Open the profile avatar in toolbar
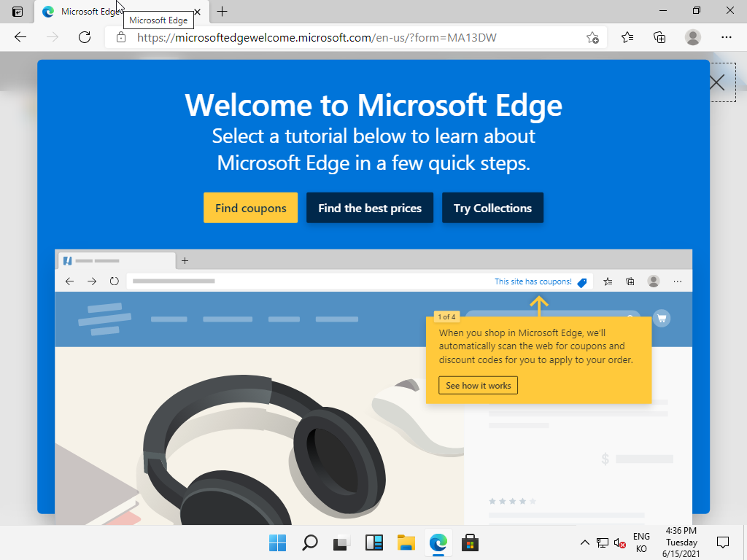 point(693,37)
